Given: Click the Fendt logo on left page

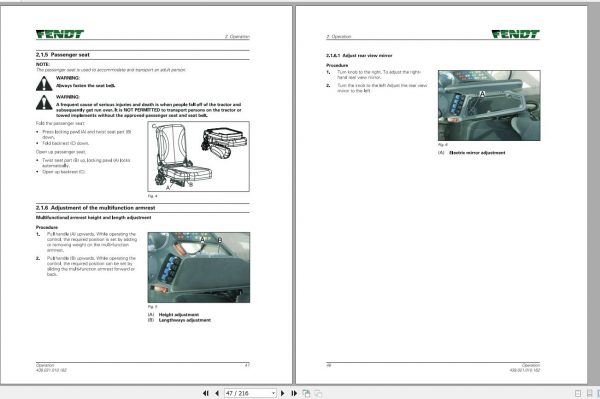Looking at the screenshot, I should 60,34.
